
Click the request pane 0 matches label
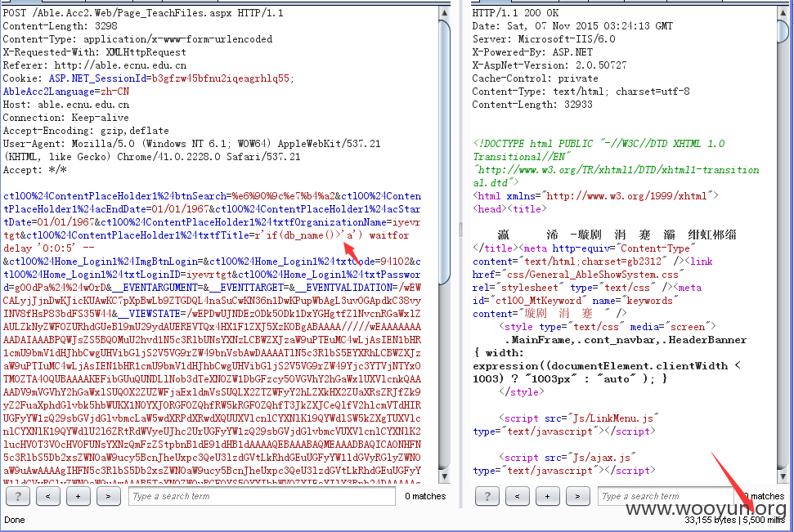click(x=425, y=496)
